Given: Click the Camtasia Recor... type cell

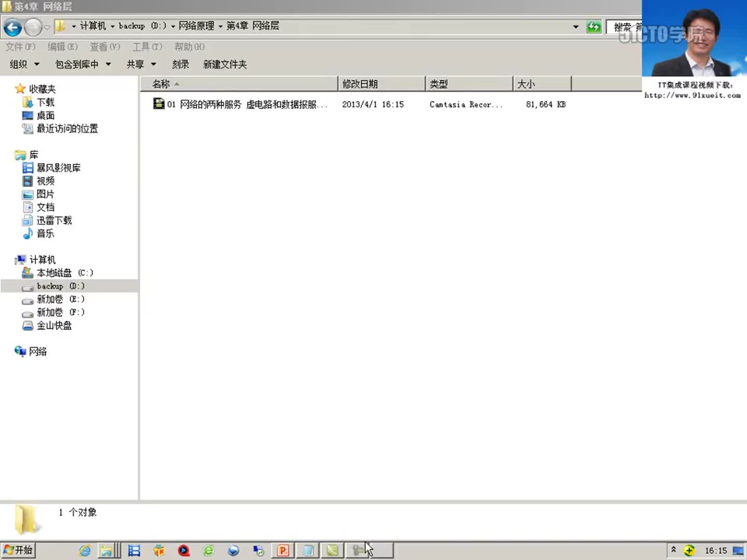Looking at the screenshot, I should (x=466, y=104).
